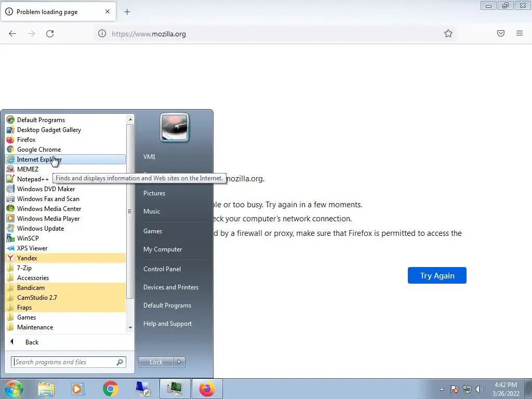This screenshot has height=399, width=532.
Task: Start Windows DVD Maker
Action: [65, 189]
